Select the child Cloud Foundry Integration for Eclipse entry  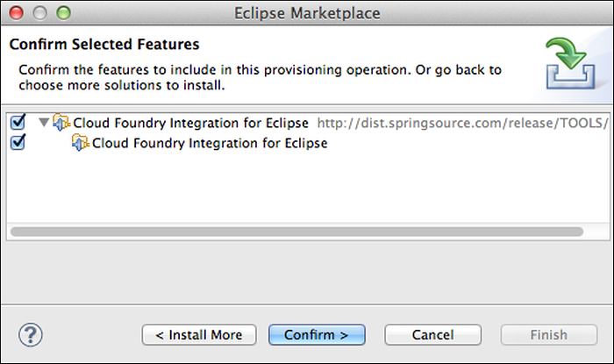tap(210, 143)
